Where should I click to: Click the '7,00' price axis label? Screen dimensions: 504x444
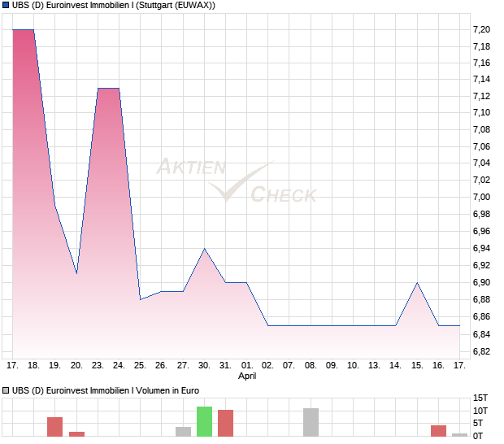tap(481, 197)
